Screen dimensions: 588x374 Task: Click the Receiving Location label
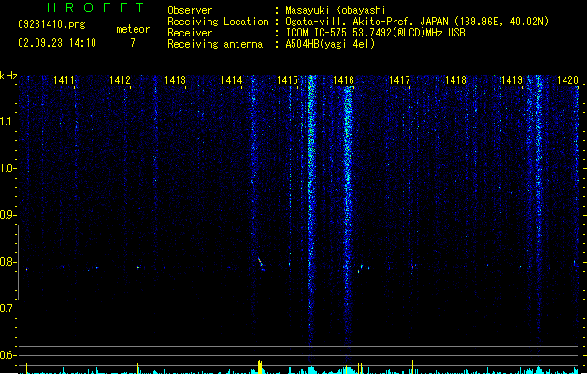[218, 22]
